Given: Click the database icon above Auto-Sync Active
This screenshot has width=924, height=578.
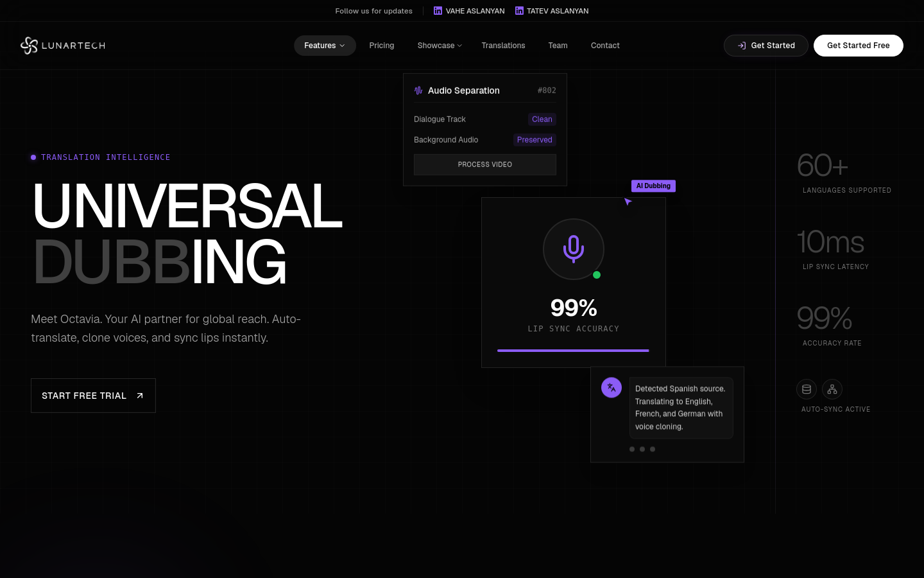Looking at the screenshot, I should tap(807, 389).
